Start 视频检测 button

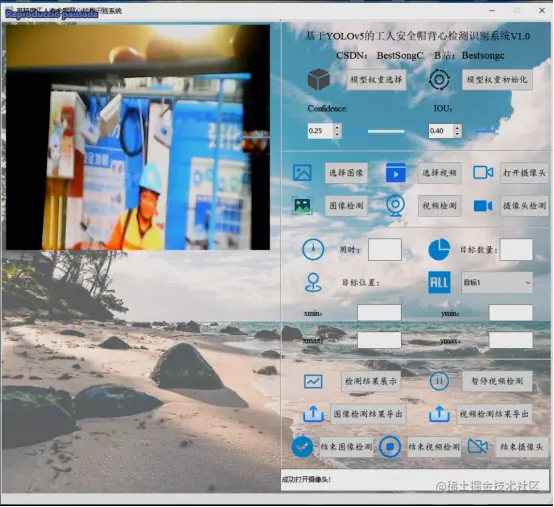tap(440, 206)
